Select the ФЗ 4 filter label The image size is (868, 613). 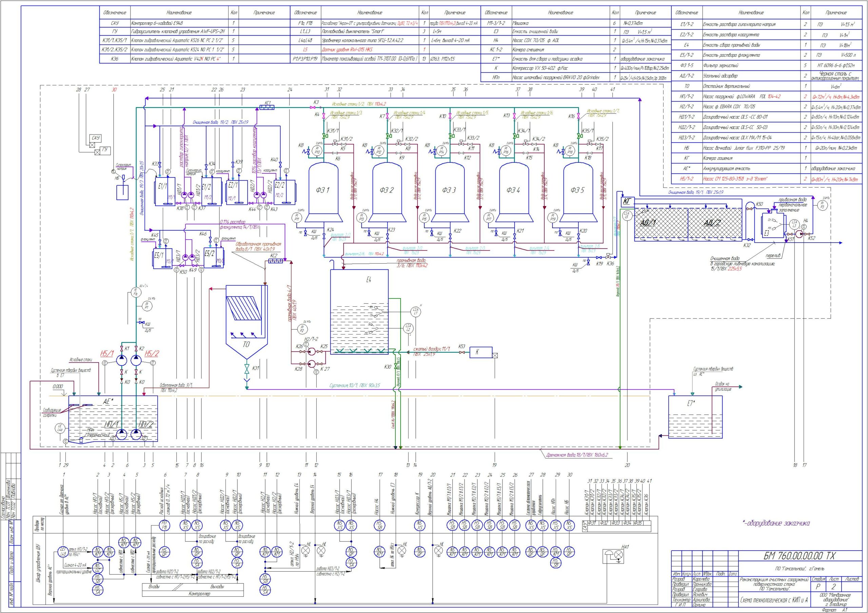point(513,190)
